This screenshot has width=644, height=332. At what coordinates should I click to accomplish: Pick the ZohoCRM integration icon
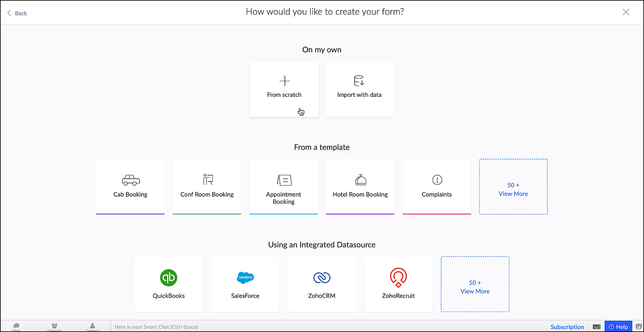[x=322, y=278]
